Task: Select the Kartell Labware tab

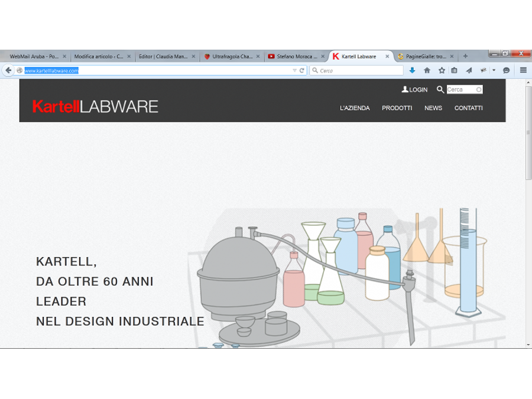Action: tap(359, 56)
